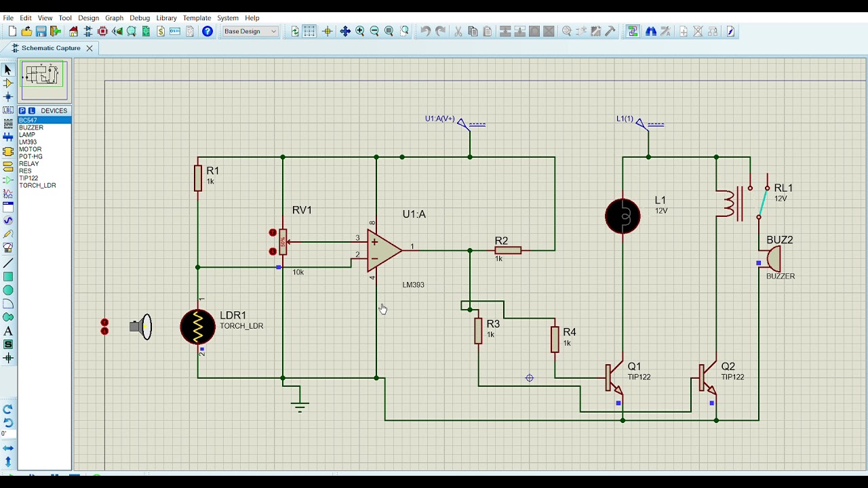The height and width of the screenshot is (488, 868).
Task: Click the LM393 comparator U1:A symbol
Action: pos(384,250)
